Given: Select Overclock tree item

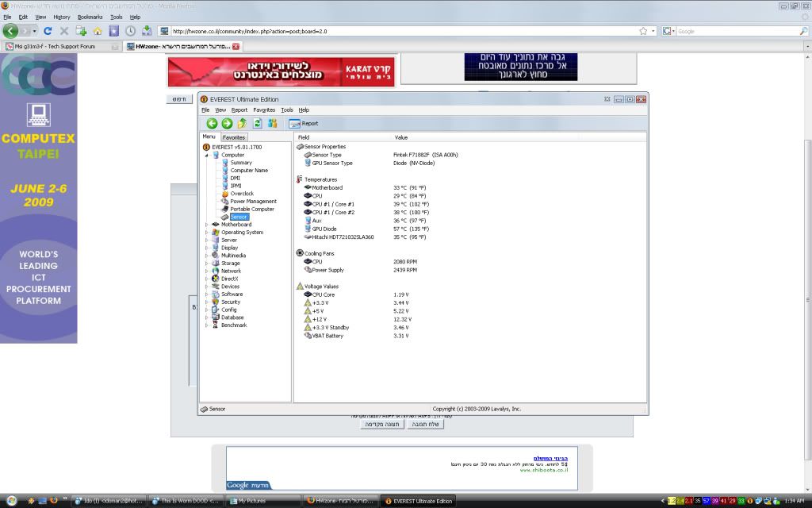Looking at the screenshot, I should point(242,194).
